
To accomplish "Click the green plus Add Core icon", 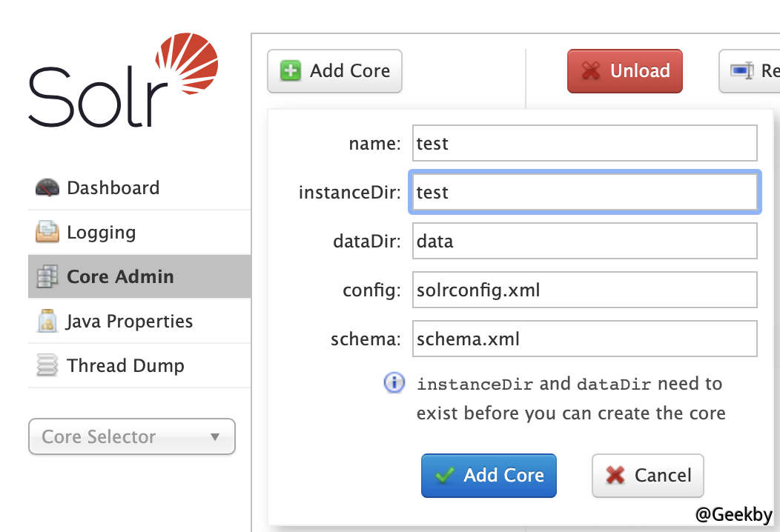I will (291, 71).
